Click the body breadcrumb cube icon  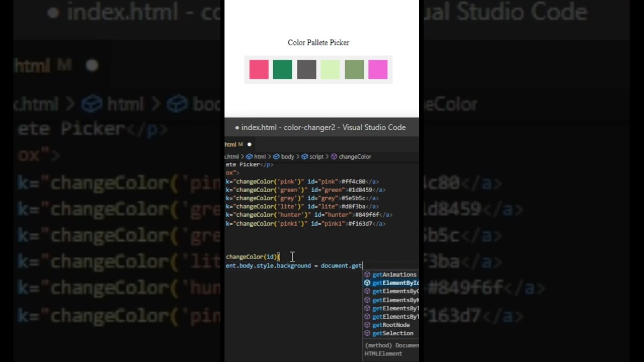[x=276, y=157]
